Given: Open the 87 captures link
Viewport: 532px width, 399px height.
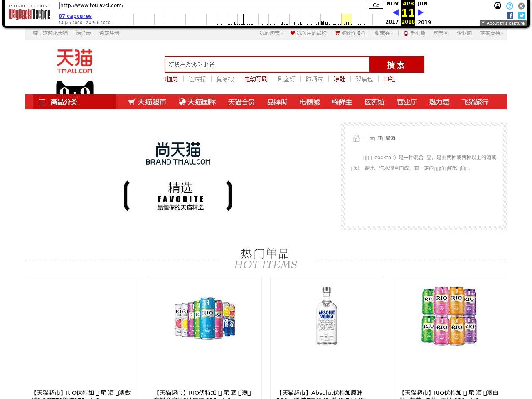Looking at the screenshot, I should pyautogui.click(x=75, y=16).
